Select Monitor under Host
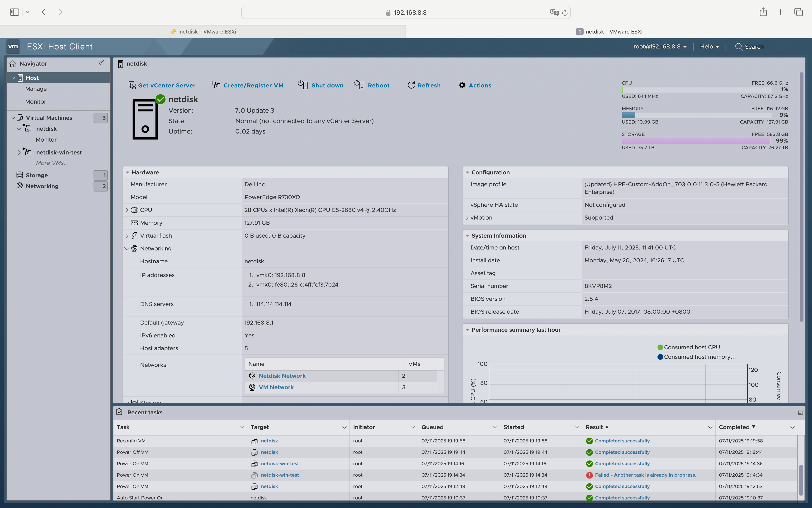 36,101
